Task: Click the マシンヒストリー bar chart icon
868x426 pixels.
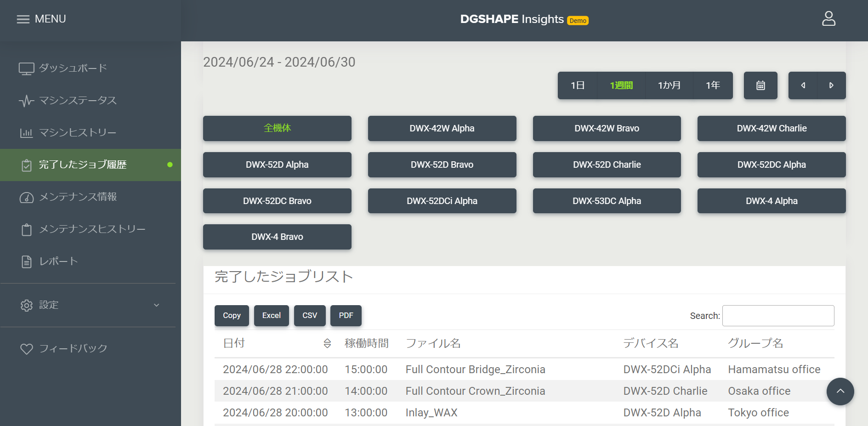Action: [x=26, y=133]
